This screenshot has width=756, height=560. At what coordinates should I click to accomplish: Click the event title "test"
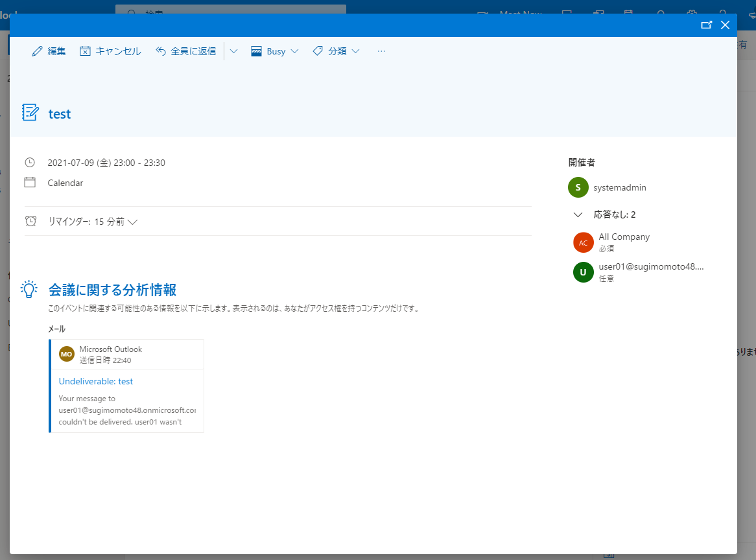[59, 114]
